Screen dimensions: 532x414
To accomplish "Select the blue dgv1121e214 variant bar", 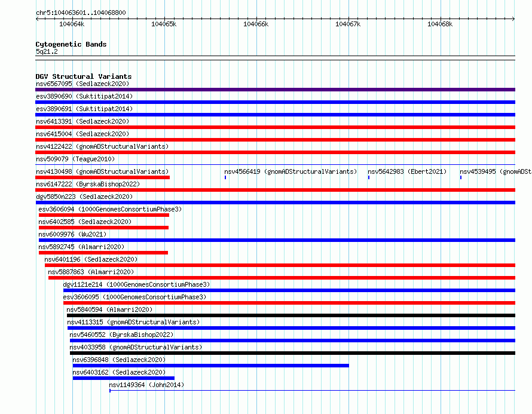I will click(x=289, y=290).
